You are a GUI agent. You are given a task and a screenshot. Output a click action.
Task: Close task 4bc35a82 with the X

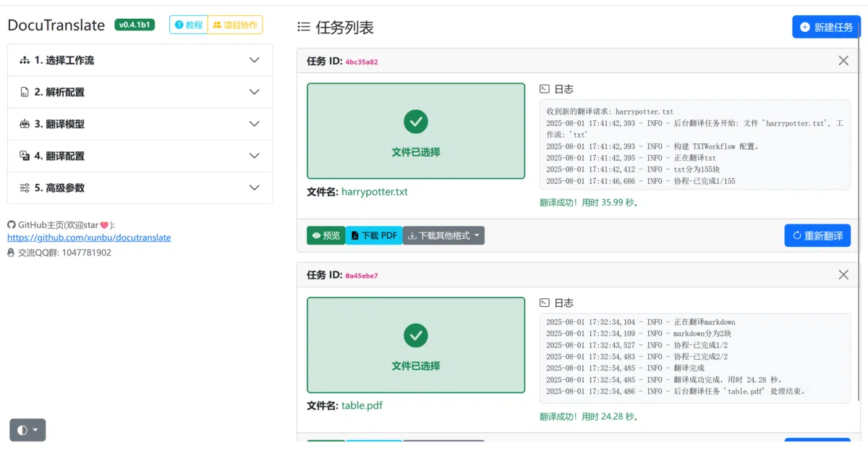[x=843, y=61]
